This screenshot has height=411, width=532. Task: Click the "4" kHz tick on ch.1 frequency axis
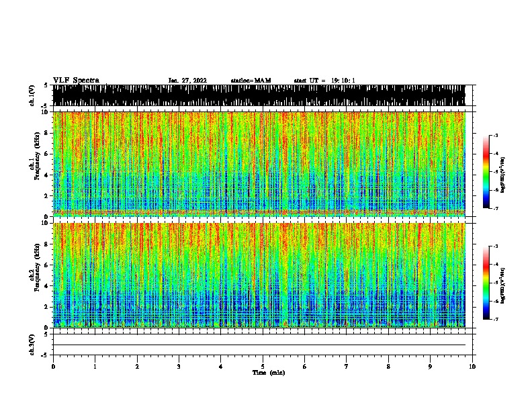coord(46,175)
